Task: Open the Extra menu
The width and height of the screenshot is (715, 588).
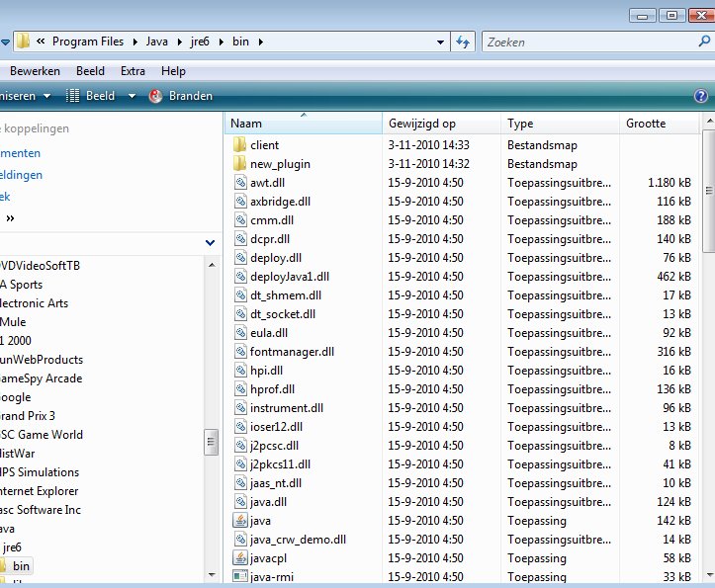Action: (133, 71)
